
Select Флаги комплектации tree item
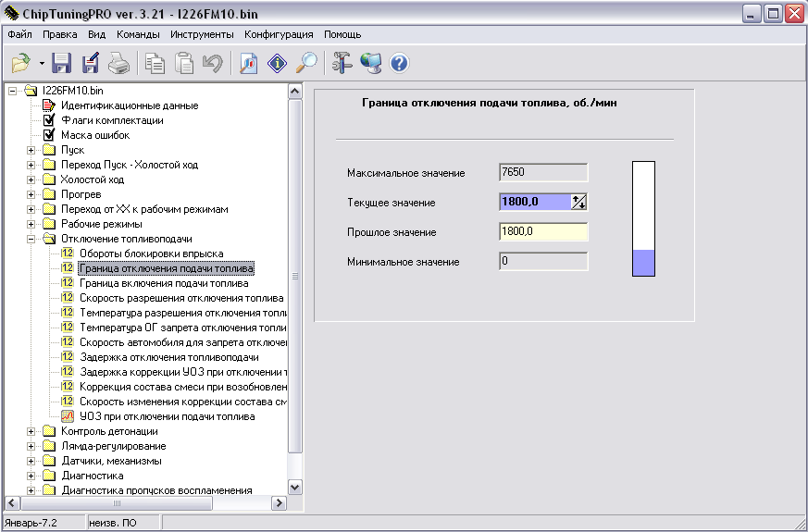(112, 120)
